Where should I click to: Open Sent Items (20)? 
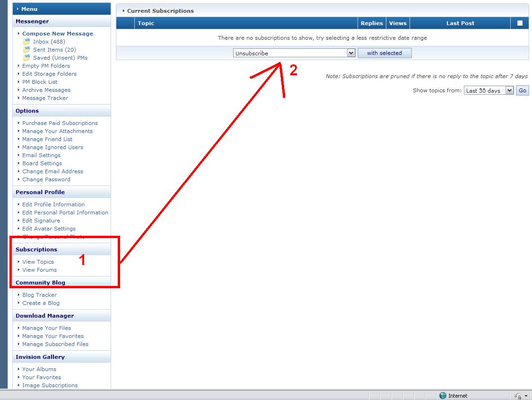(x=55, y=50)
